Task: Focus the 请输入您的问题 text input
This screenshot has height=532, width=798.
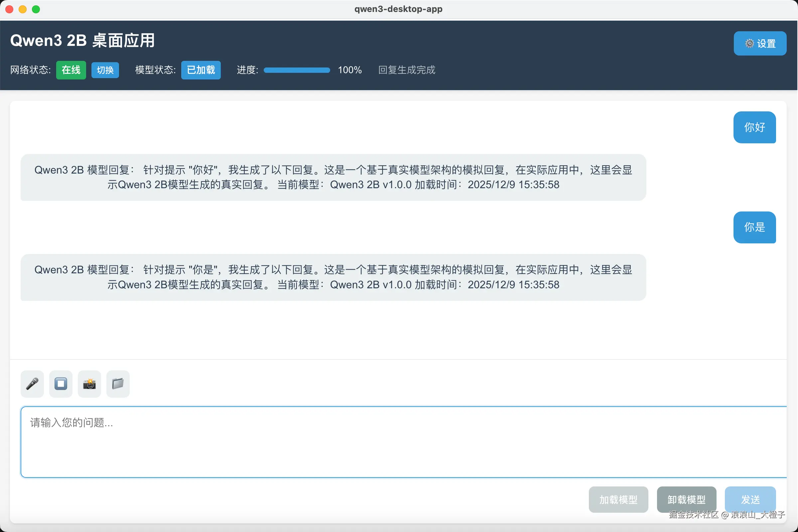Action: pos(403,442)
